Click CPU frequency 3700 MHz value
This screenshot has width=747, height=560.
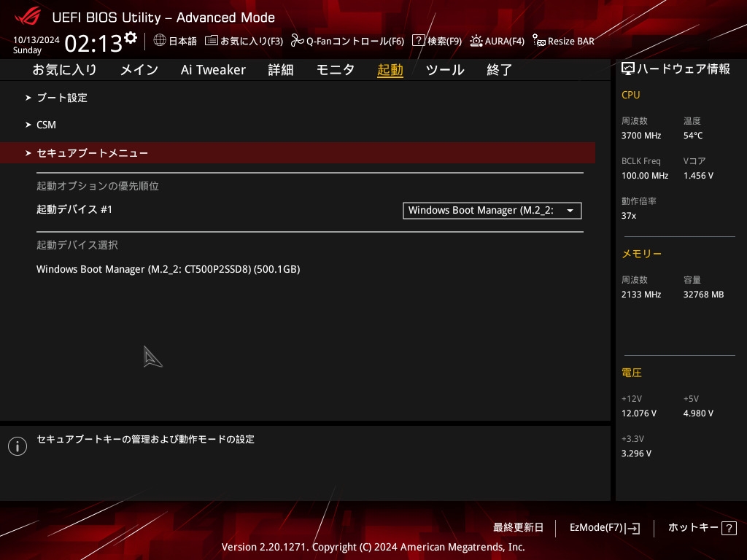click(x=640, y=136)
